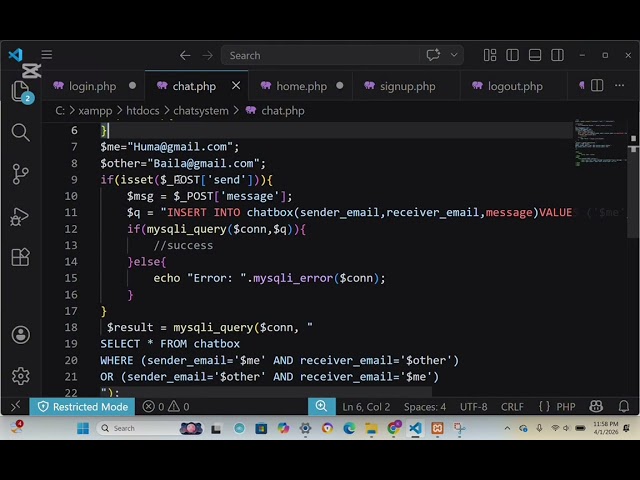Switch to the chat.php tab

(x=194, y=86)
